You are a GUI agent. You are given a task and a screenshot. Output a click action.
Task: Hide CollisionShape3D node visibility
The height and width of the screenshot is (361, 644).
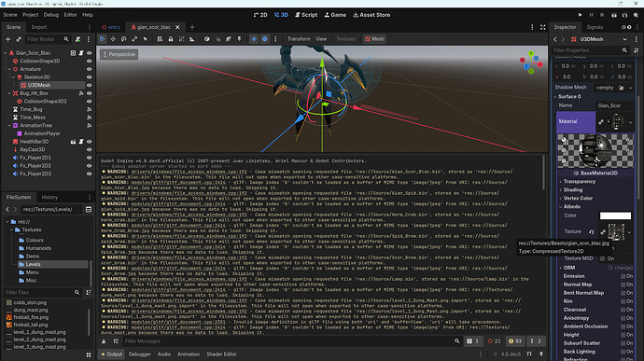[x=89, y=62]
